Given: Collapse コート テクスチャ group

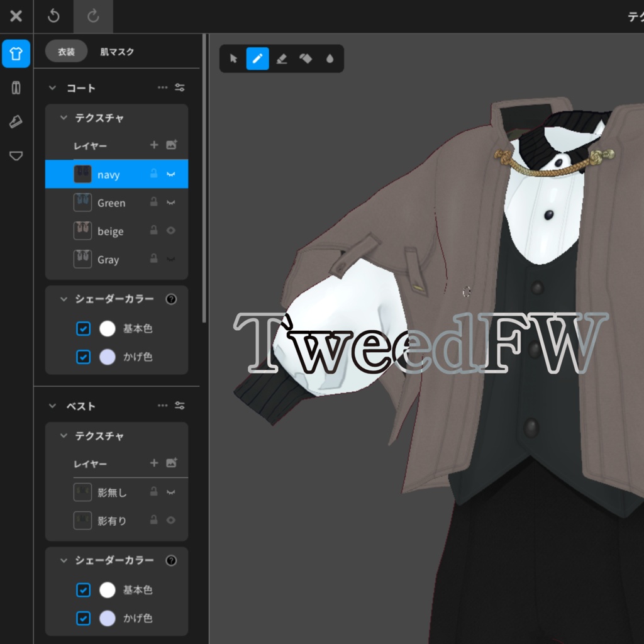Looking at the screenshot, I should pyautogui.click(x=64, y=118).
